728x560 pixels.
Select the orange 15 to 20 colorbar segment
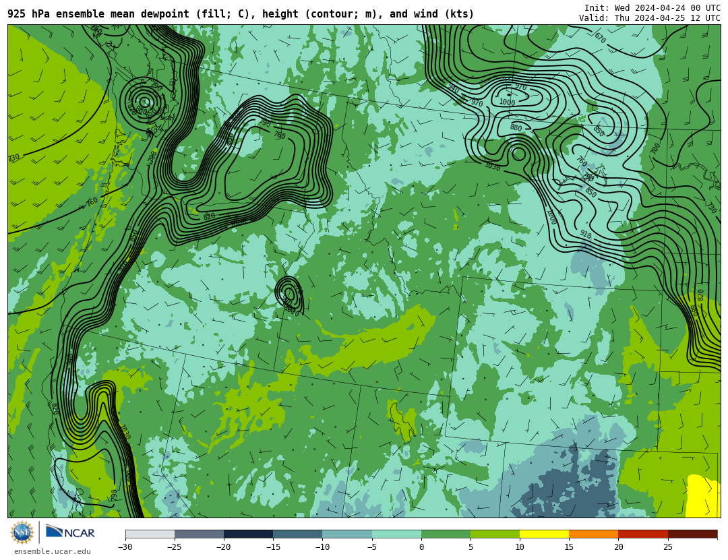[594, 534]
